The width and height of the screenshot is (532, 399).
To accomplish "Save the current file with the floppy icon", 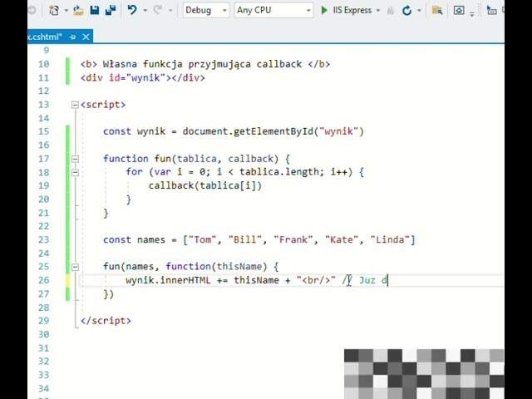I will coord(95,11).
